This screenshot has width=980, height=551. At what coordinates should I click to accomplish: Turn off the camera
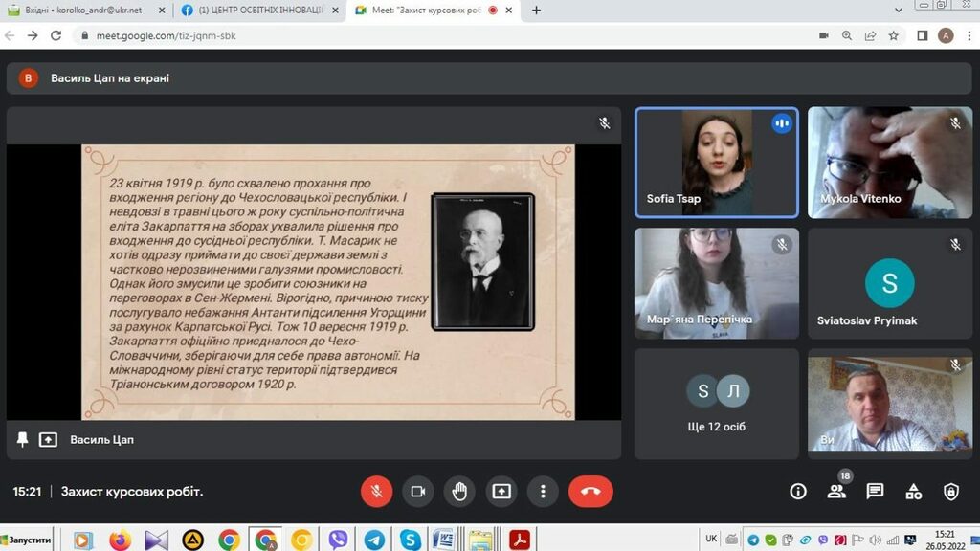coord(417,492)
